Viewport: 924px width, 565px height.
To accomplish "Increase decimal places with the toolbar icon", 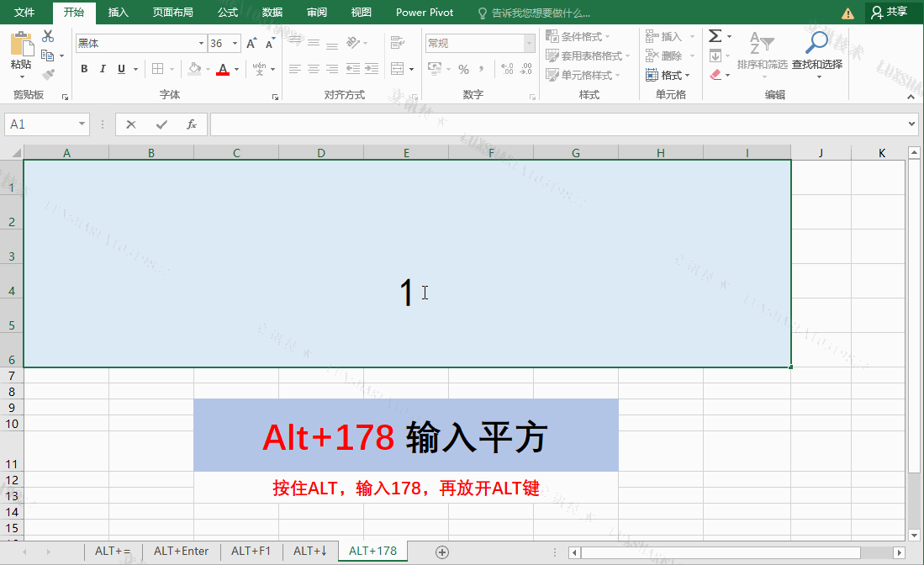I will [x=505, y=68].
